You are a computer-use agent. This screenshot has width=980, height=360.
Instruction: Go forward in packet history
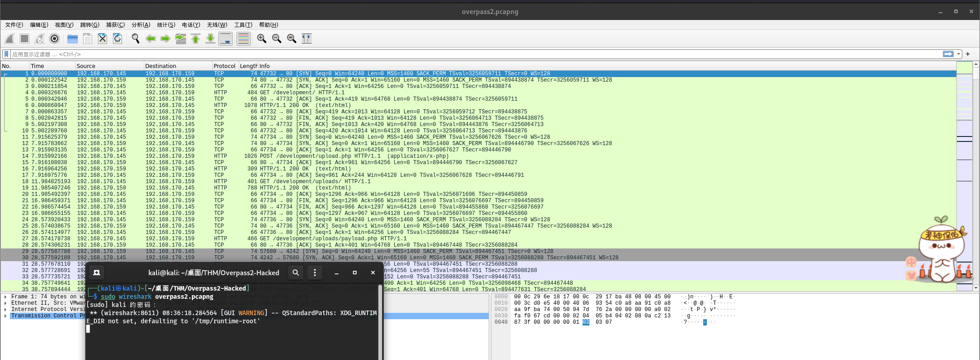point(166,39)
